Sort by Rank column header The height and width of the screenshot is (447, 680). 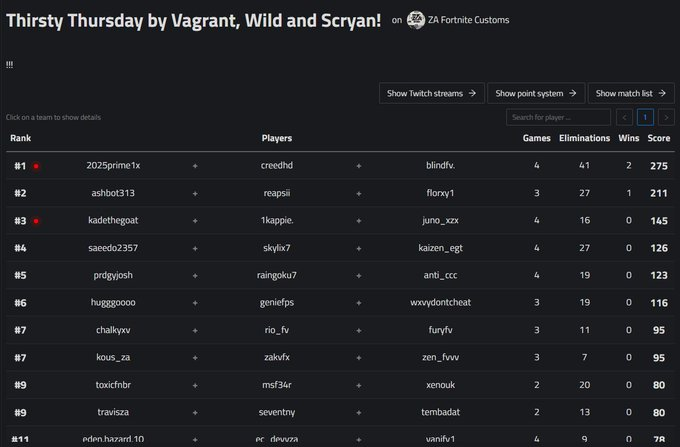(x=20, y=138)
